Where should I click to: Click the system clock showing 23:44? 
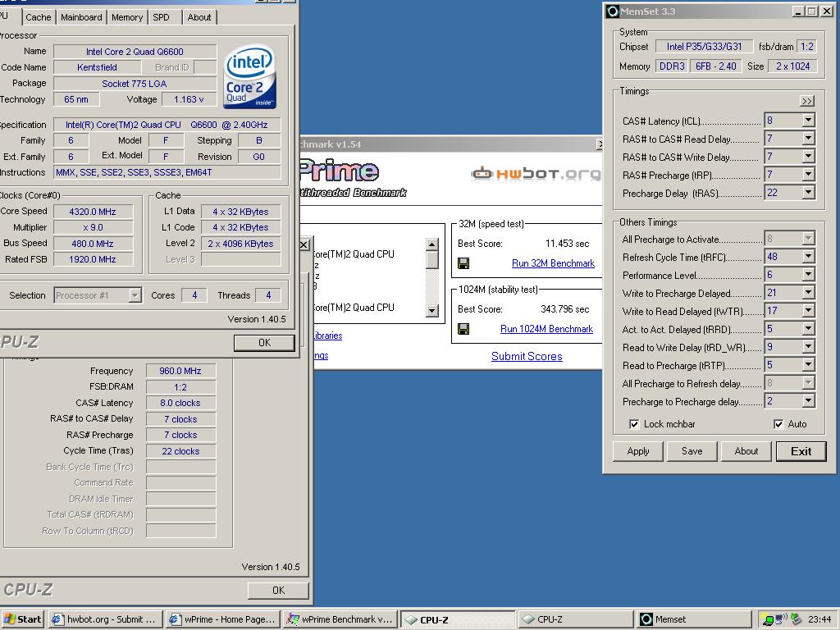click(x=819, y=619)
